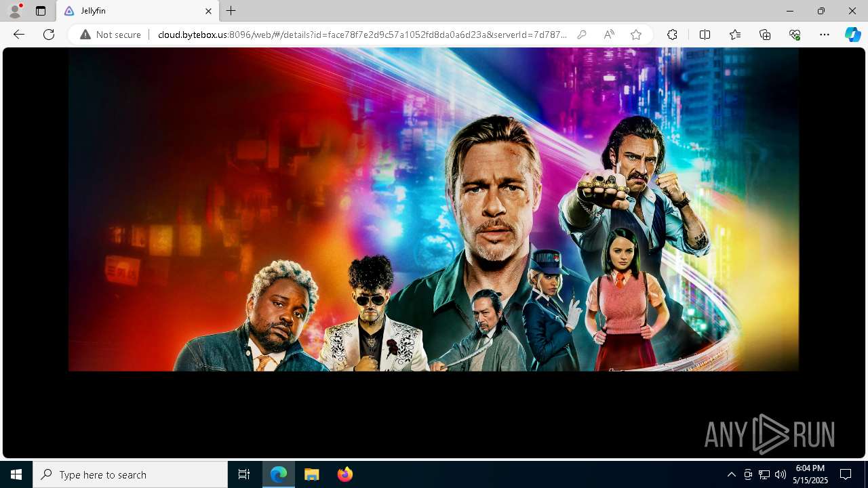Open the Copilot sidebar icon
The image size is (868, 488).
point(852,35)
